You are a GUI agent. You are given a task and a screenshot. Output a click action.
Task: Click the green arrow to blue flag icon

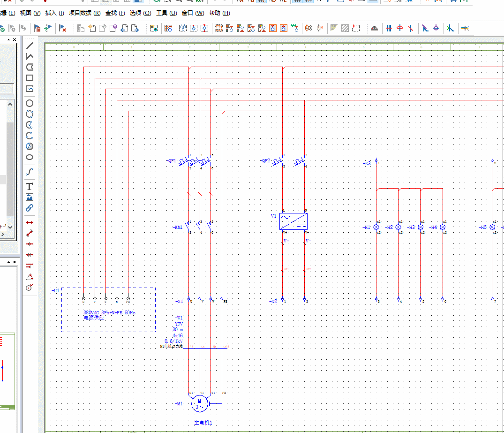tap(48, 28)
